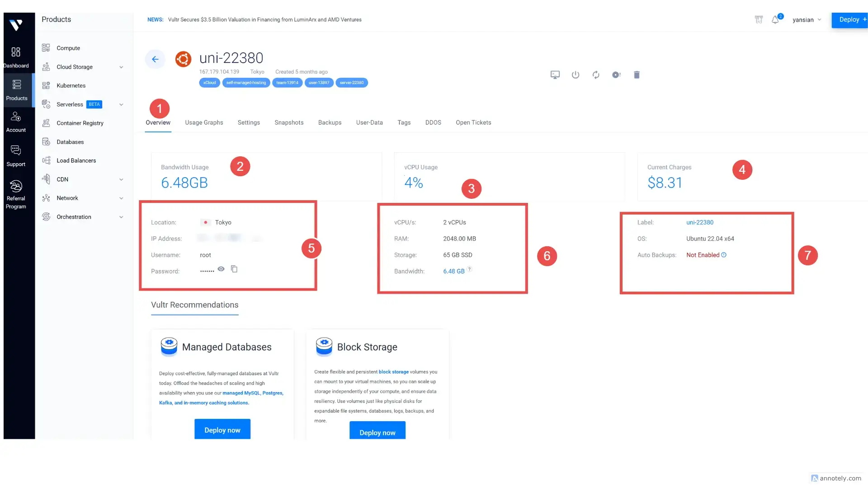
Task: Click the power stop server icon
Action: (576, 75)
